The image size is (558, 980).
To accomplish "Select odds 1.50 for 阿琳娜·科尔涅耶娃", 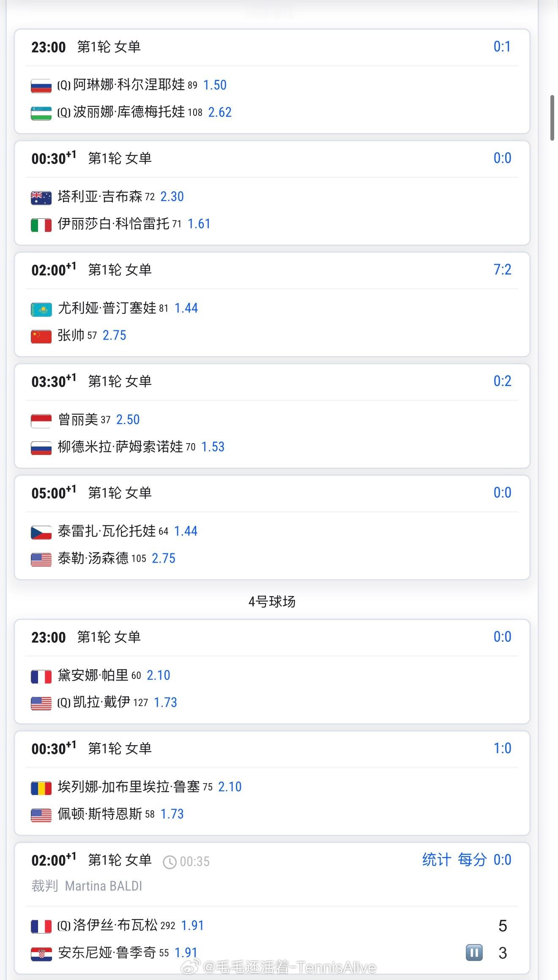I will point(215,85).
